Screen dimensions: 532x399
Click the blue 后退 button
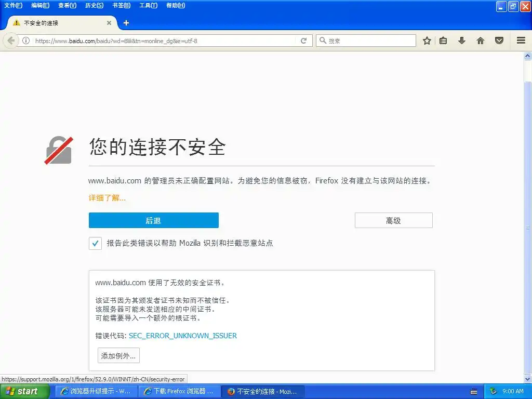point(154,220)
